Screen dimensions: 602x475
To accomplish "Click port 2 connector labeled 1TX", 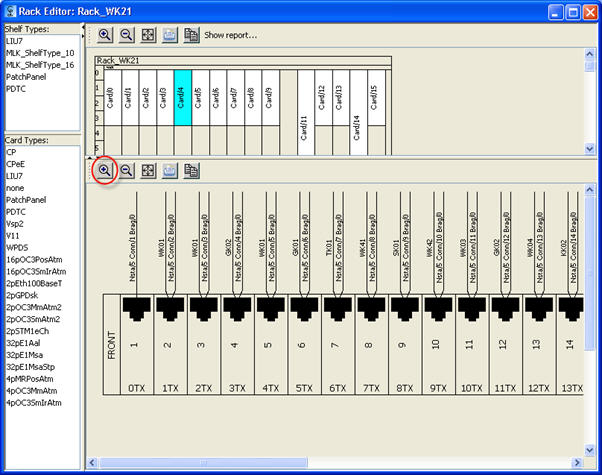I will [x=170, y=309].
